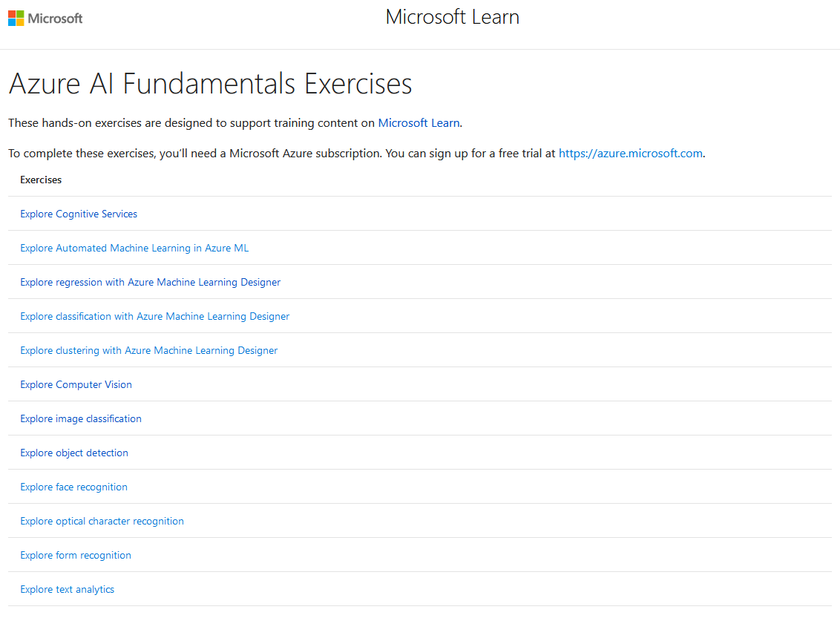Select Explore regression with Azure Machine Learning Designer
Screen dimensions: 840x618
(151, 282)
